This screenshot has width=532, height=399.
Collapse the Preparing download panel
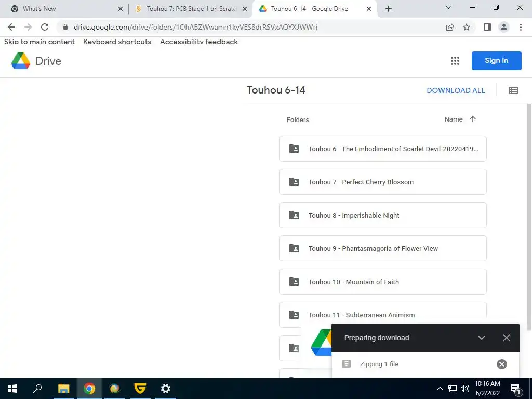pos(481,338)
